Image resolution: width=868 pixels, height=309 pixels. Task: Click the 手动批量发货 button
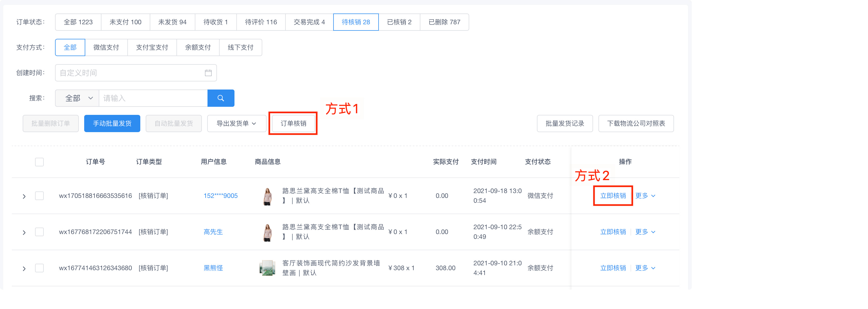pyautogui.click(x=112, y=123)
